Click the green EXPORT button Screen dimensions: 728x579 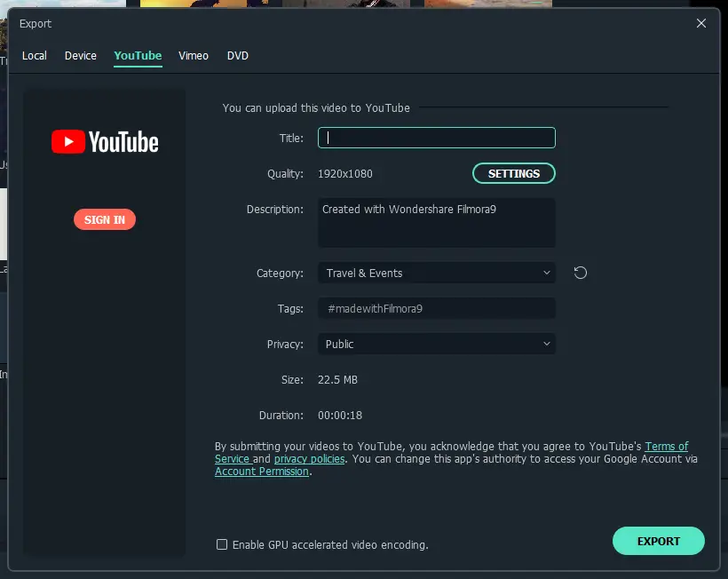658,541
